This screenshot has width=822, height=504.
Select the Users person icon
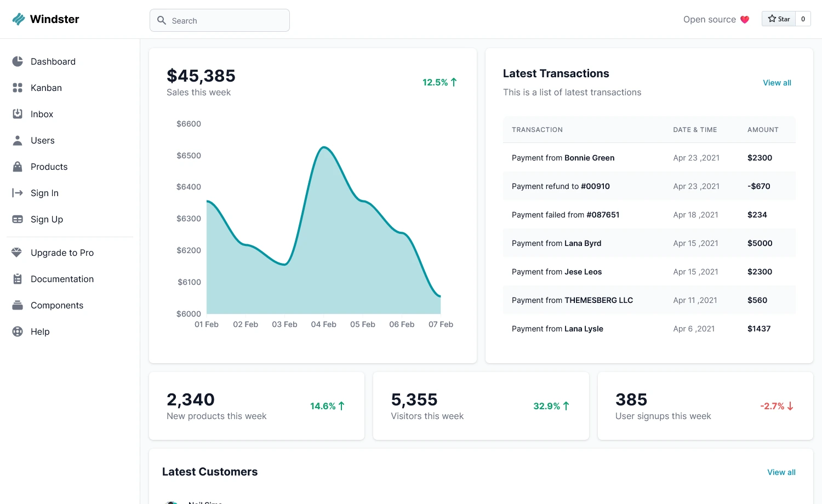coord(18,140)
